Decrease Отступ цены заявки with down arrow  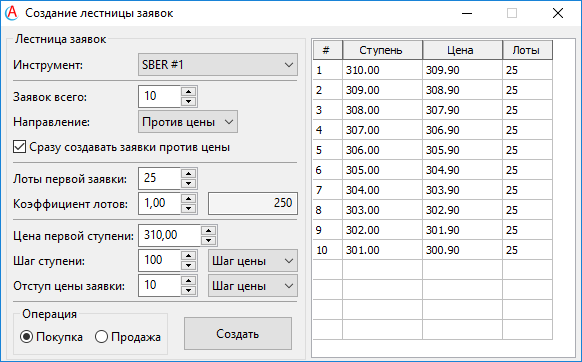click(189, 290)
